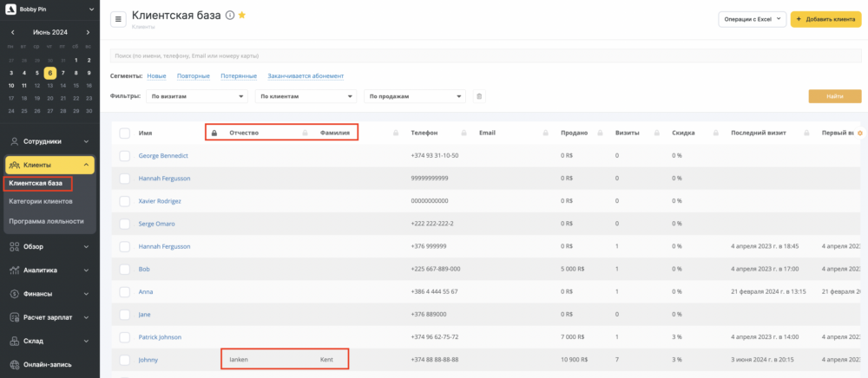Screen dimensions: 868x378
Task: Open the По клиентам filter dropdown
Action: tap(306, 96)
